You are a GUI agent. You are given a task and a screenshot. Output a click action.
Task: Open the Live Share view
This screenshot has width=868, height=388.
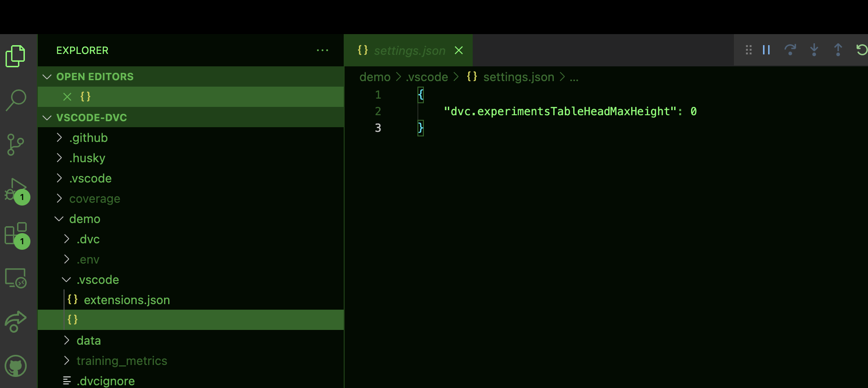16,322
